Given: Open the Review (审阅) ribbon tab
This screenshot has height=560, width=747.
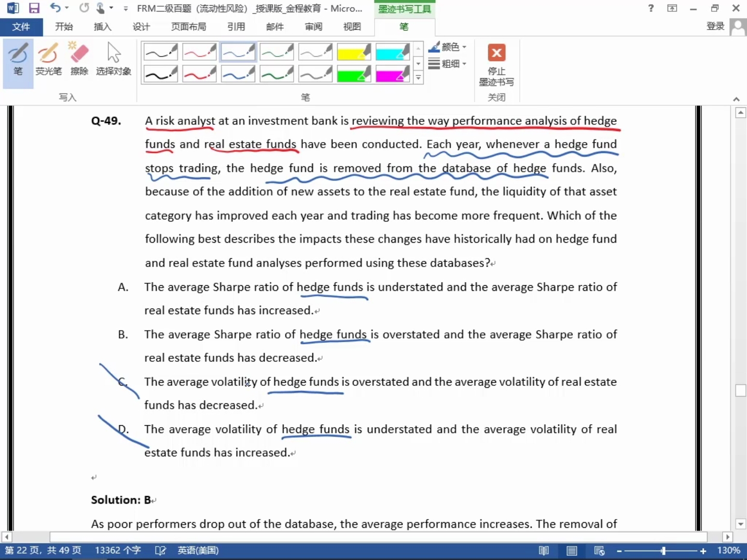Looking at the screenshot, I should point(313,27).
